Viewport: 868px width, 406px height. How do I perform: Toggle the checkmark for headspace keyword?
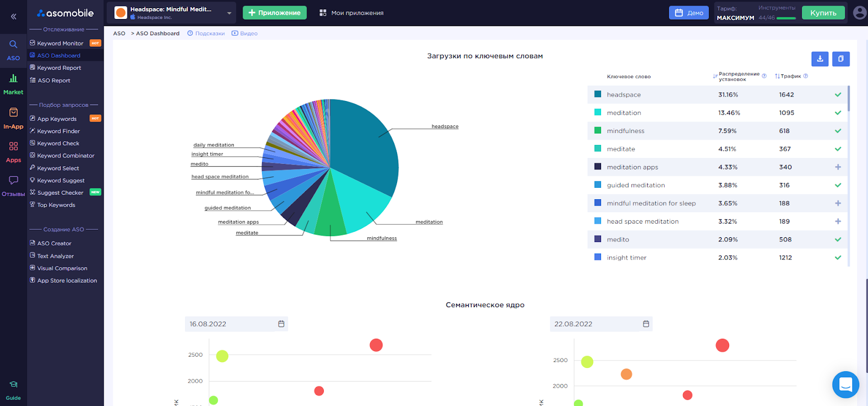(838, 94)
